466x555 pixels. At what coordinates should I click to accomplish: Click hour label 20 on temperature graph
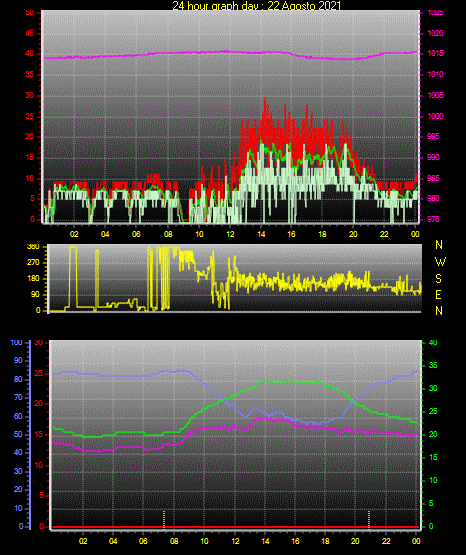coord(355,541)
